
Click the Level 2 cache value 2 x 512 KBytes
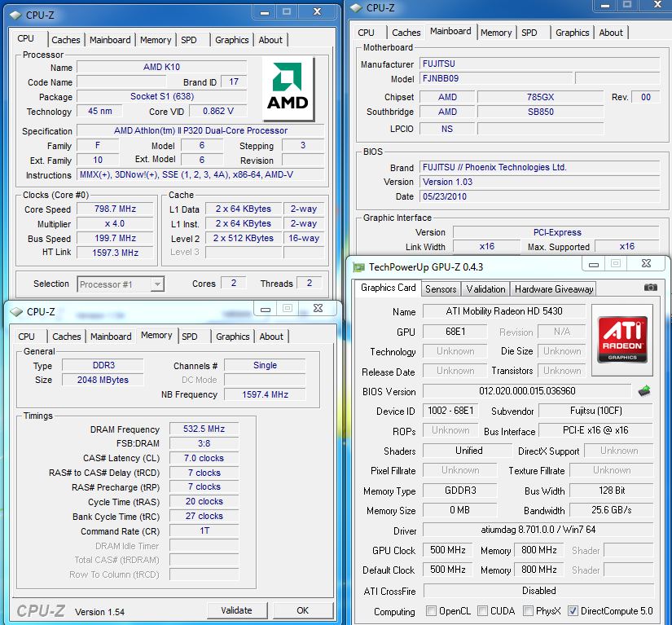coord(244,238)
